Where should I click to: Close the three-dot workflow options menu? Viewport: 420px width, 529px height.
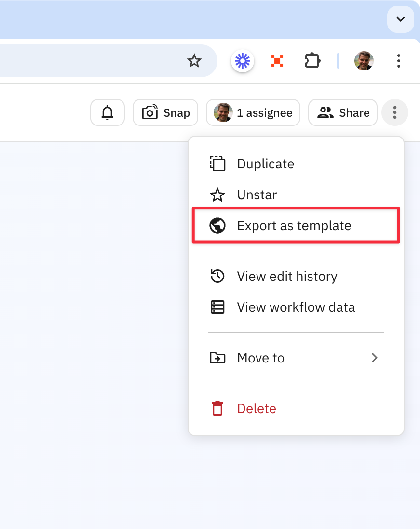(394, 112)
